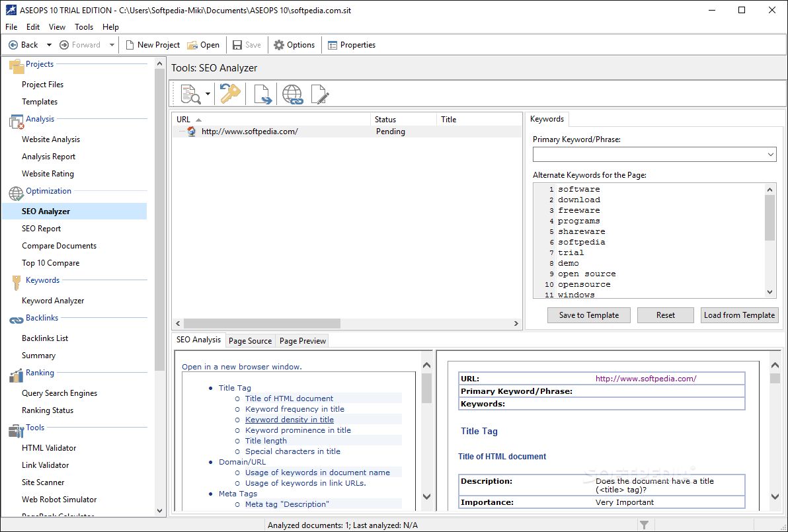Viewport: 788px width, 532px height.
Task: Open Options with the gear icon
Action: [294, 45]
